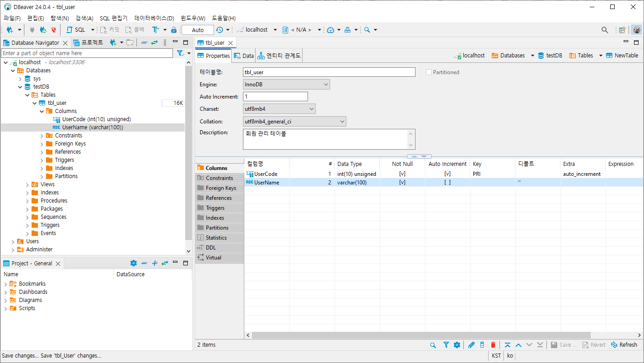Viewport: 644px width, 363px height.
Task: Click the Project panel configure gear icon
Action: point(133,263)
